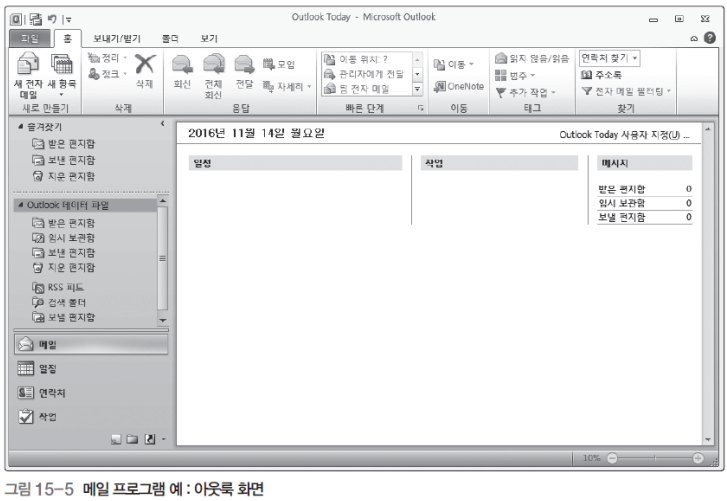Click zoom out minus button
The height and width of the screenshot is (501, 727).
[x=612, y=458]
